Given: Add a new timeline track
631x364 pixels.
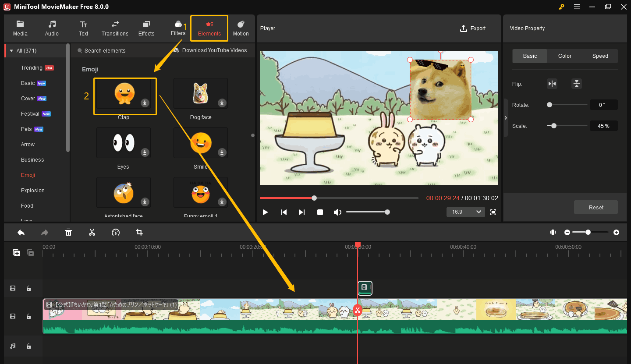Looking at the screenshot, I should pyautogui.click(x=16, y=253).
